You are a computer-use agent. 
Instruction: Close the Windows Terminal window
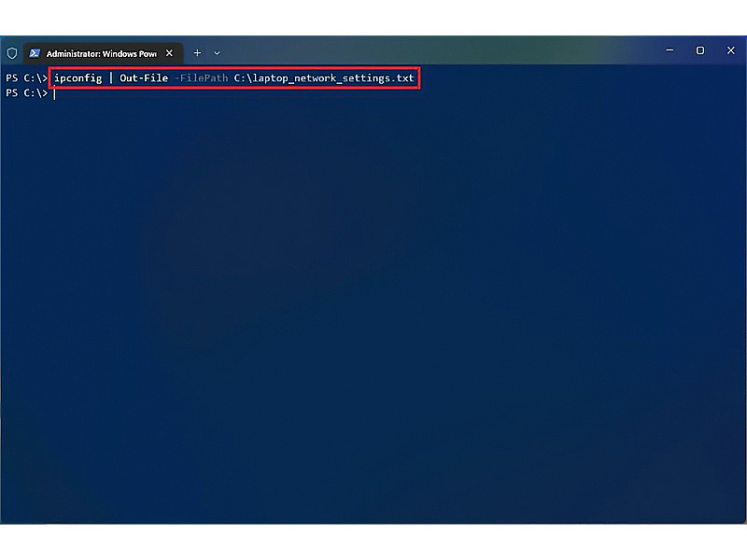coord(731,50)
